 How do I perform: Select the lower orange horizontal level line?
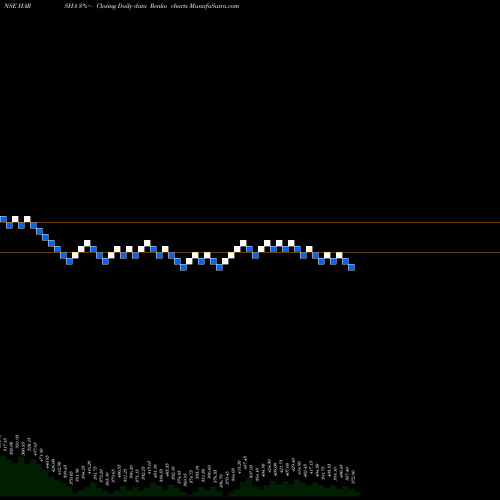point(250,252)
